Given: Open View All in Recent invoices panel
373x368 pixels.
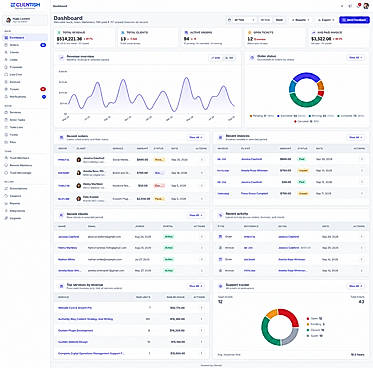Looking at the screenshot, I should coord(355,137).
